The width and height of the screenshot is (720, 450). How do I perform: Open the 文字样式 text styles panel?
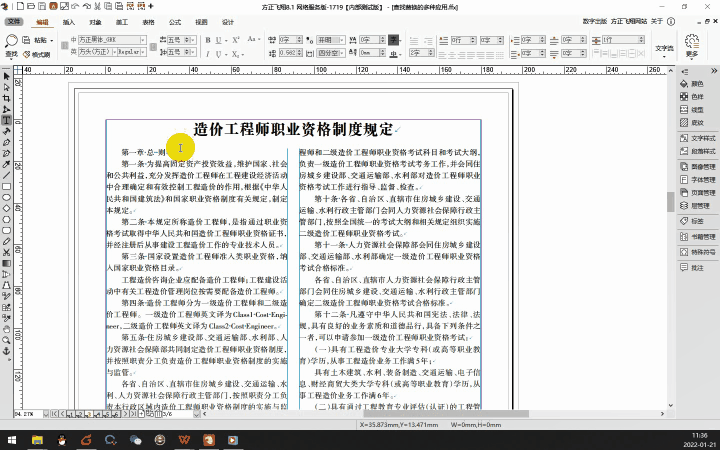[x=697, y=138]
